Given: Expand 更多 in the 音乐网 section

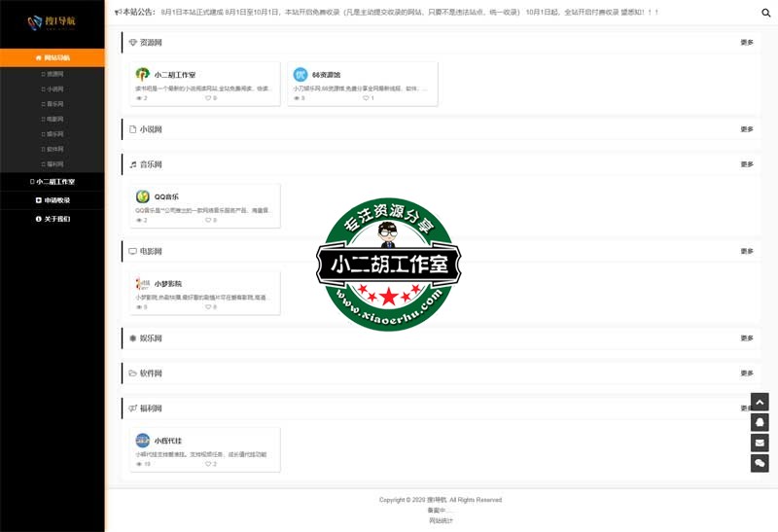Looking at the screenshot, I should (x=746, y=164).
